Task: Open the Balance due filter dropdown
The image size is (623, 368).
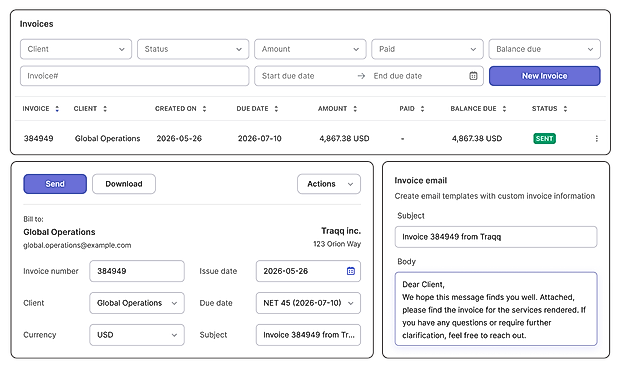Action: point(545,49)
